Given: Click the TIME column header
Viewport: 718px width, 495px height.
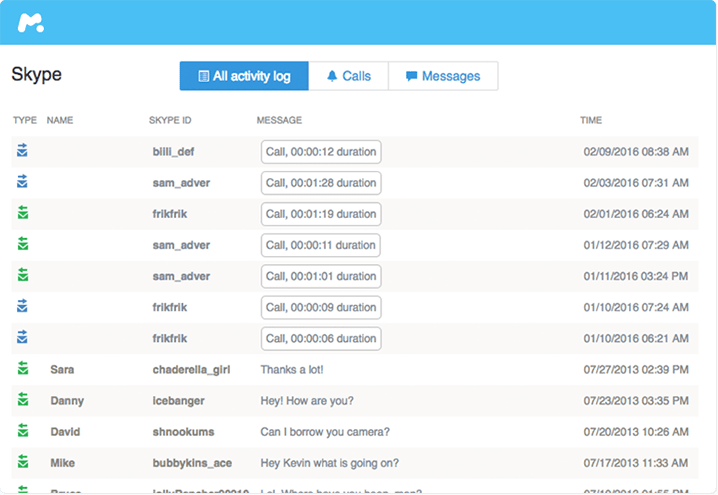Looking at the screenshot, I should pos(591,120).
